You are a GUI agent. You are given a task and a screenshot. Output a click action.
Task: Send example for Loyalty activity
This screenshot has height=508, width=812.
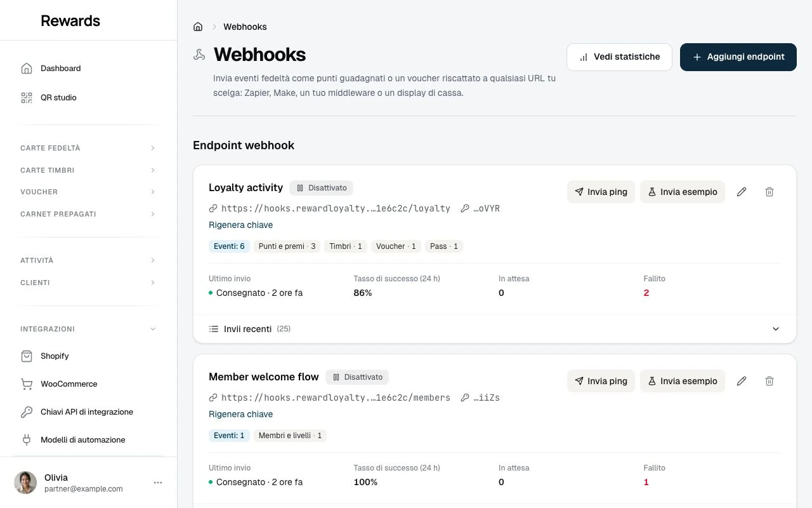tap(683, 192)
